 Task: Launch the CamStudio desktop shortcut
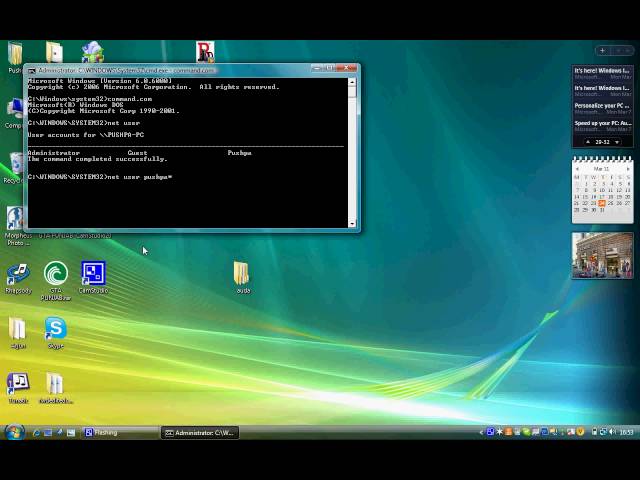[93, 278]
